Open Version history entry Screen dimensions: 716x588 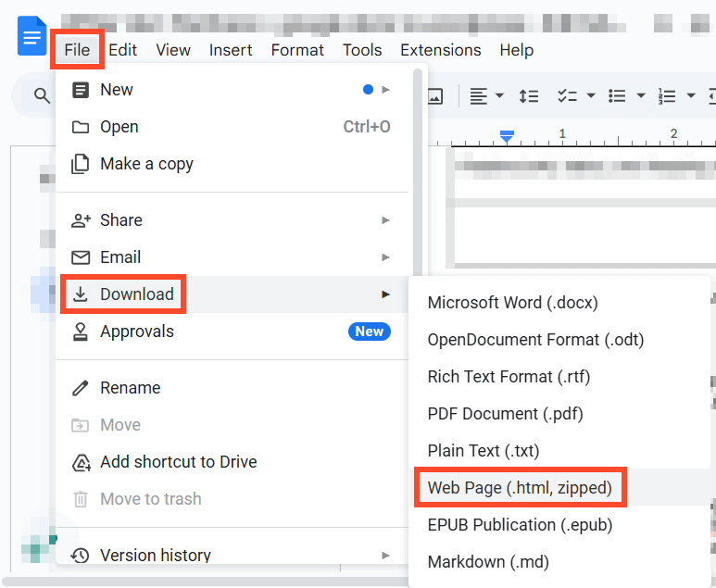click(232, 555)
